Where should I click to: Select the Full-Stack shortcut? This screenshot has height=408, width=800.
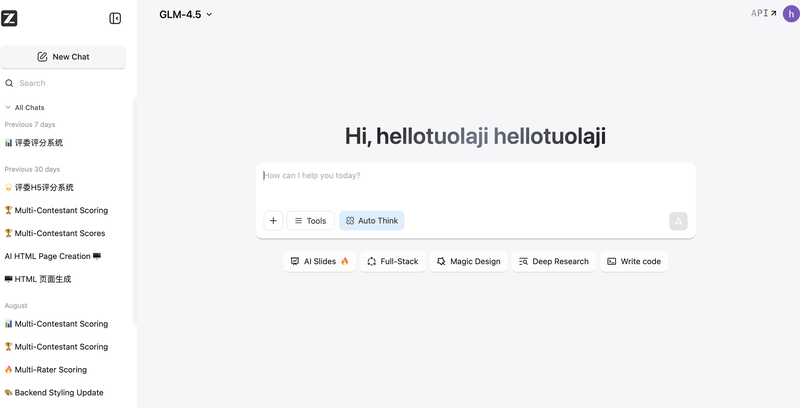click(392, 261)
